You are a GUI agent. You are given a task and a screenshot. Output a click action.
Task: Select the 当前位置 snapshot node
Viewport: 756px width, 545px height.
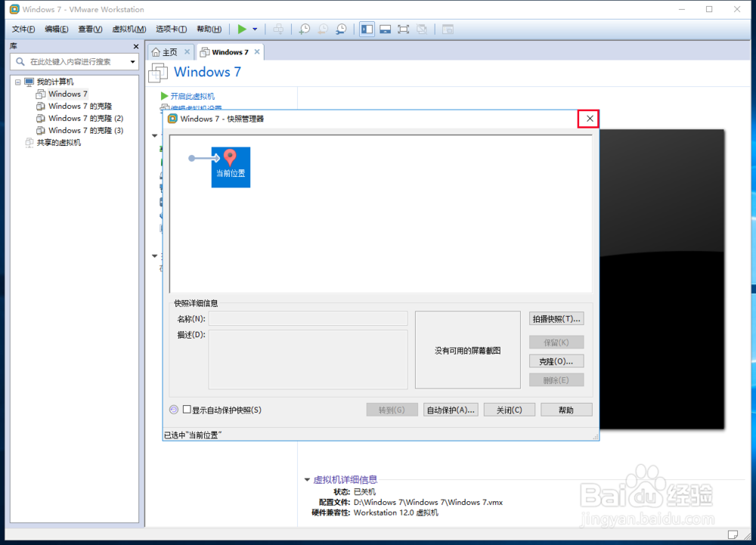[x=231, y=167]
